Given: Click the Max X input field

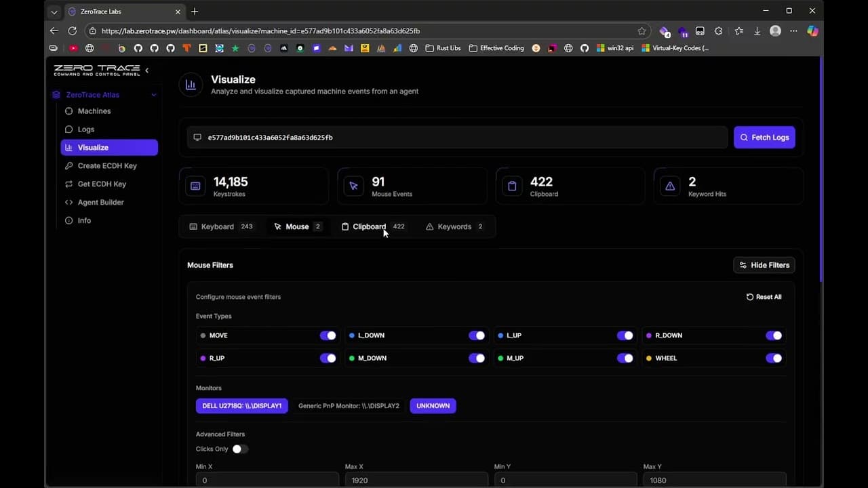Looking at the screenshot, I should tap(416, 480).
